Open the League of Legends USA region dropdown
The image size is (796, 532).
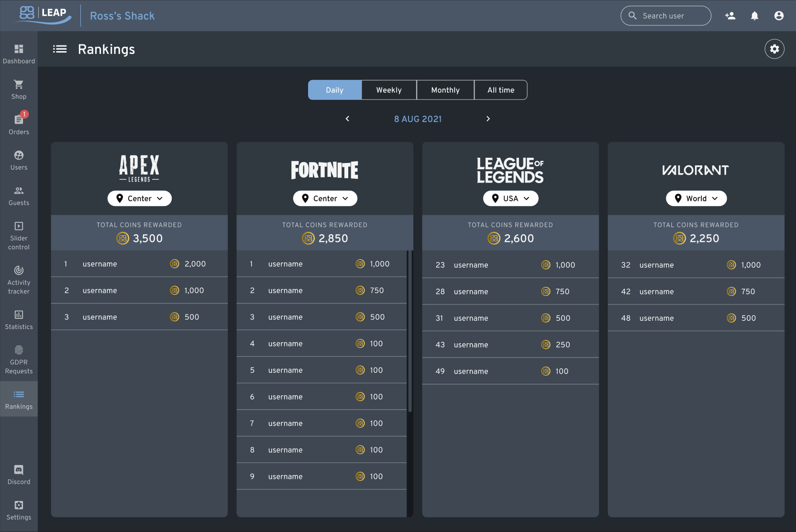click(x=510, y=198)
